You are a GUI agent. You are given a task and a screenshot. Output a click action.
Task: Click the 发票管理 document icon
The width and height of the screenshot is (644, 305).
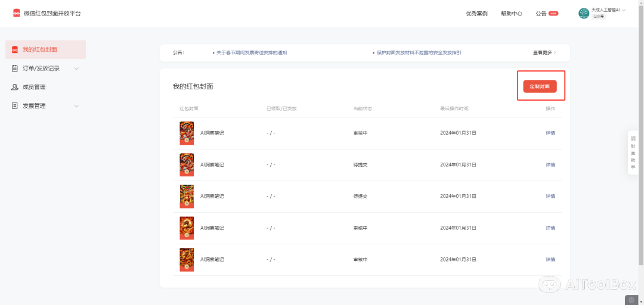pyautogui.click(x=15, y=106)
